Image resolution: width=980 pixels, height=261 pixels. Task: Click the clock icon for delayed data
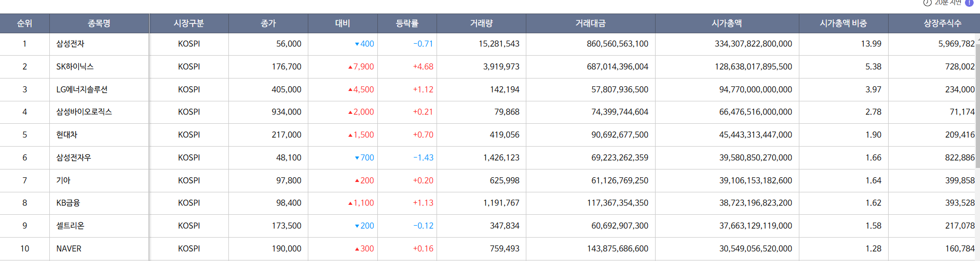pyautogui.click(x=928, y=3)
